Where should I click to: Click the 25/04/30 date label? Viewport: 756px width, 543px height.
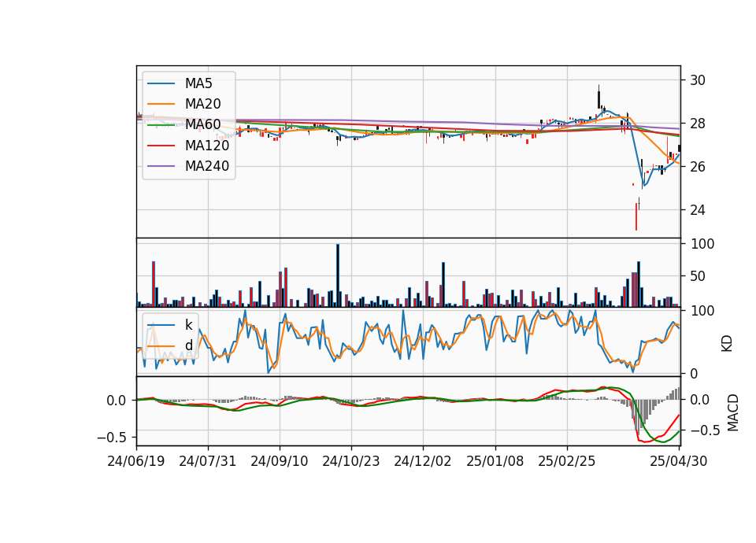pyautogui.click(x=678, y=461)
